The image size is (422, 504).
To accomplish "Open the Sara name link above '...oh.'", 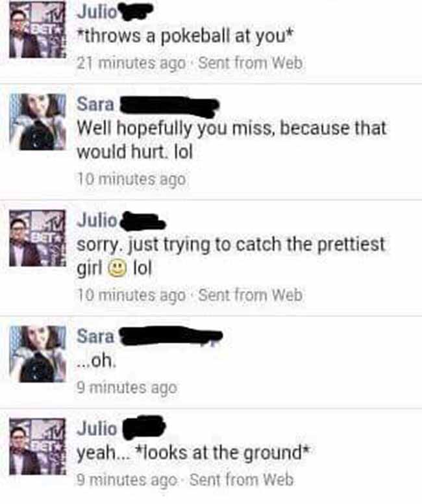I will tap(95, 336).
